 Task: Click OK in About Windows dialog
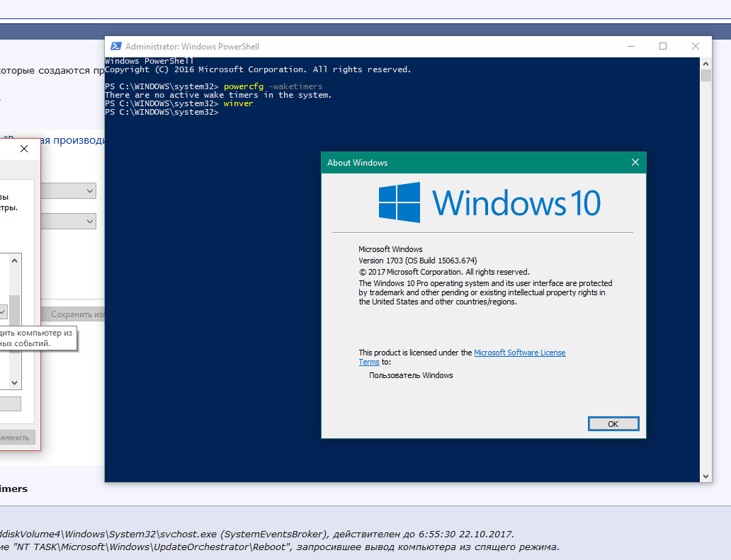613,423
